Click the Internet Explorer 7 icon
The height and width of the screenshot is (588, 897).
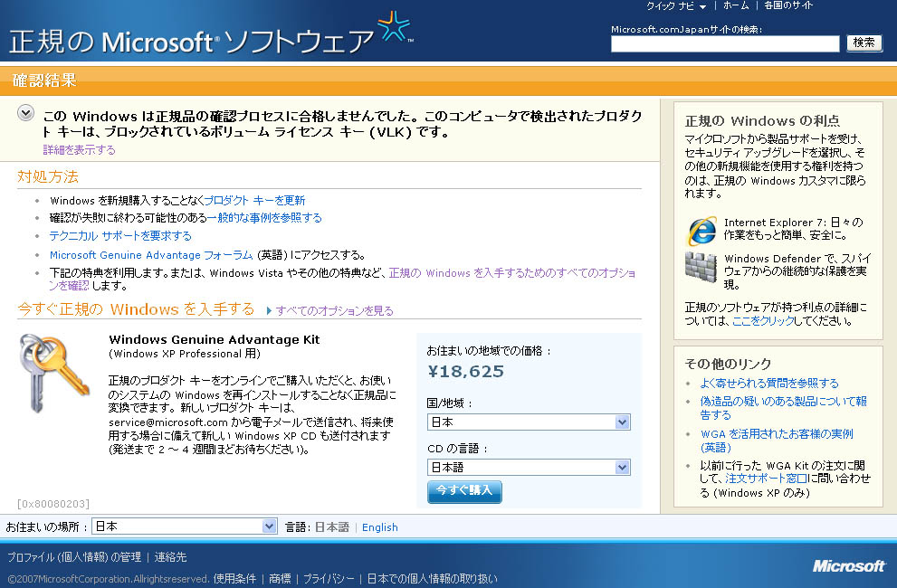(701, 230)
